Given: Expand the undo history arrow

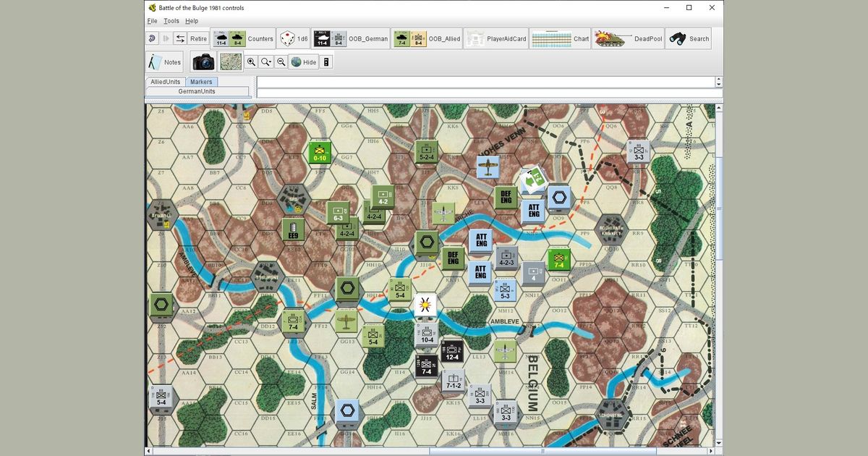Looking at the screenshot, I should point(153,38).
